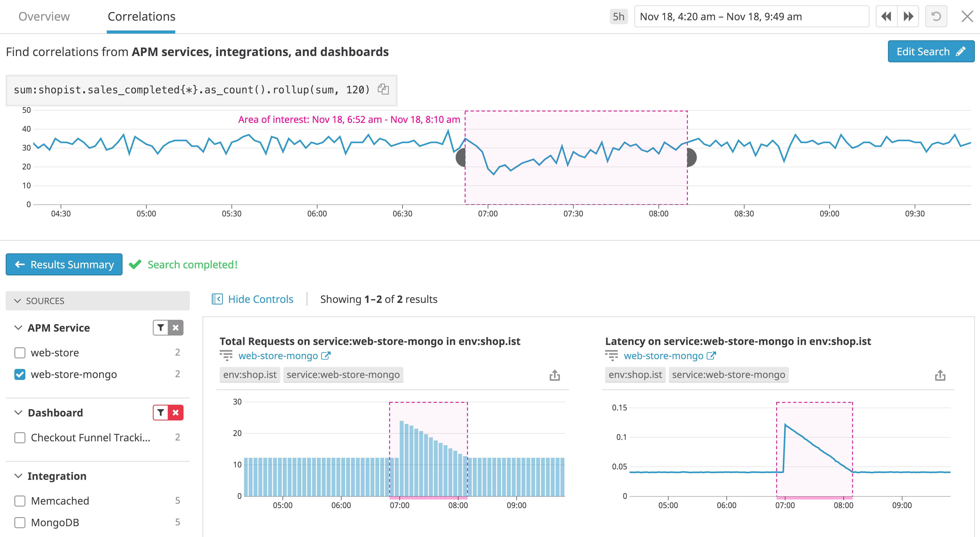
Task: Check the web-store service checkbox
Action: point(20,353)
